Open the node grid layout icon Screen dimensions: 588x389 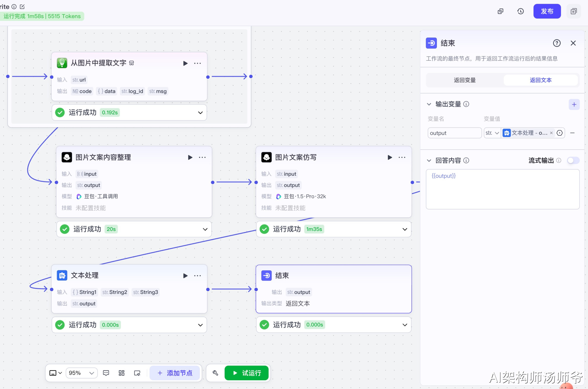[121, 373]
